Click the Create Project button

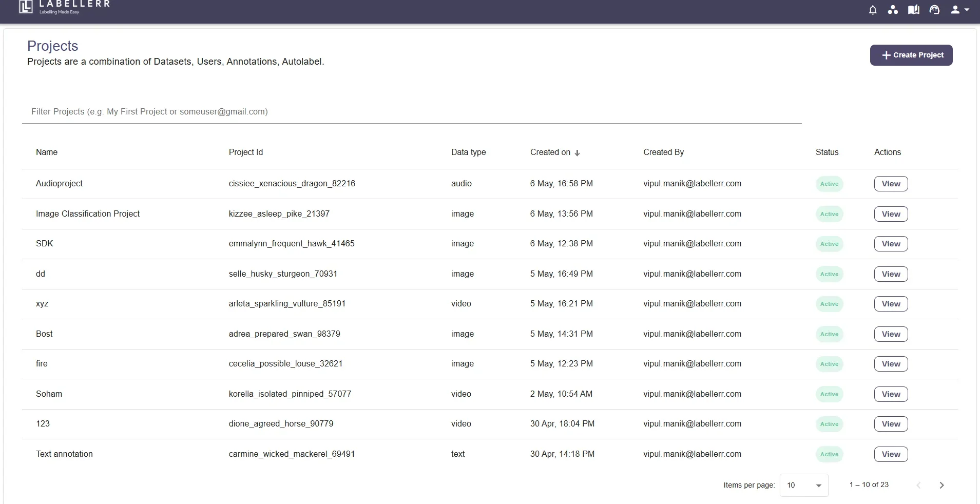click(911, 55)
